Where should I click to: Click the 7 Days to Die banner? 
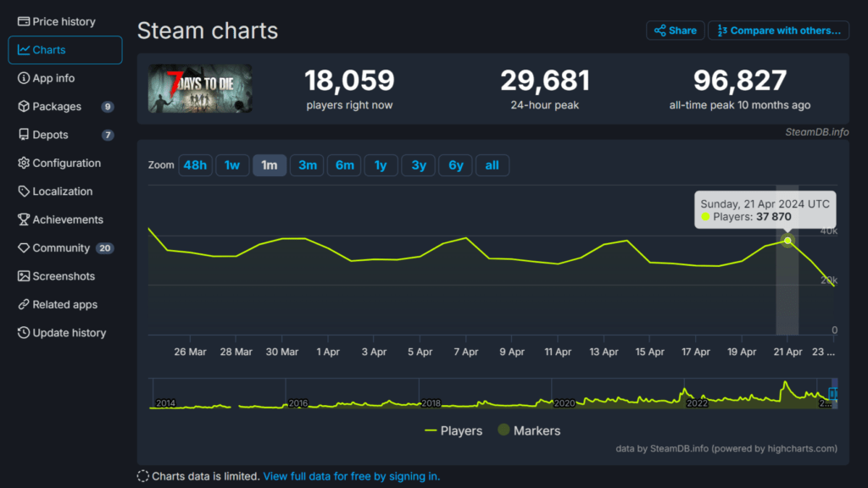click(200, 88)
